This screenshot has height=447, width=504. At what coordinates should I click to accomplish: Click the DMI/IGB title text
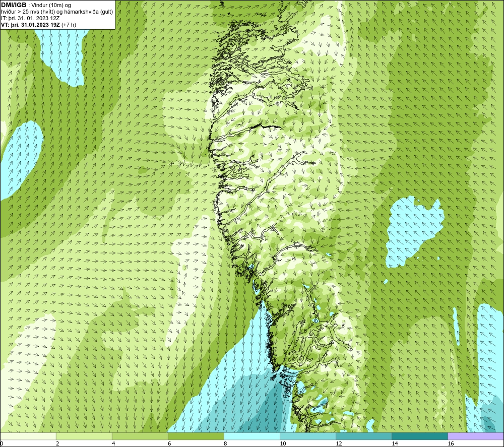(14, 5)
